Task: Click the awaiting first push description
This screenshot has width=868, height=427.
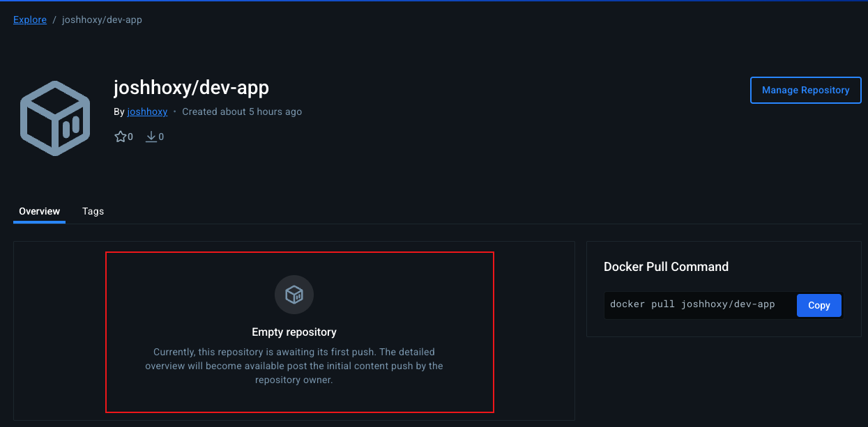Action: click(294, 366)
